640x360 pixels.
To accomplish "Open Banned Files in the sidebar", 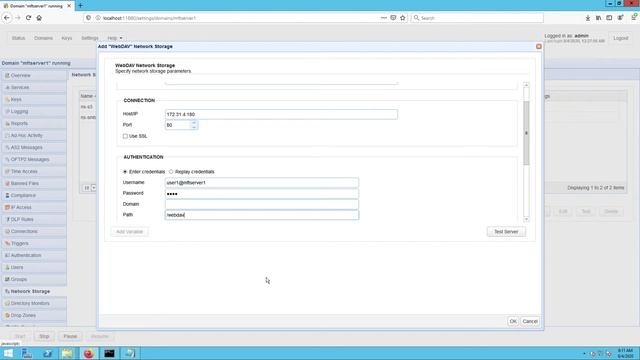I will click(34, 183).
